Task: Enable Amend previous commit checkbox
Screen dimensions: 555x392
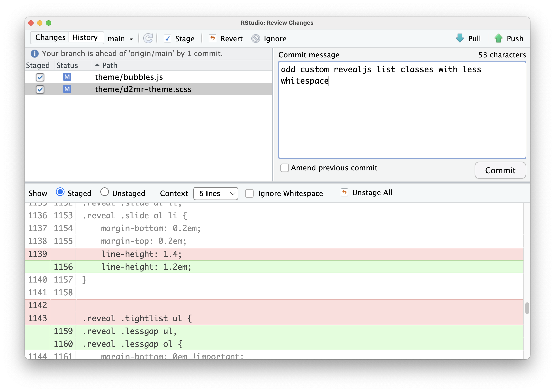Action: pos(284,168)
